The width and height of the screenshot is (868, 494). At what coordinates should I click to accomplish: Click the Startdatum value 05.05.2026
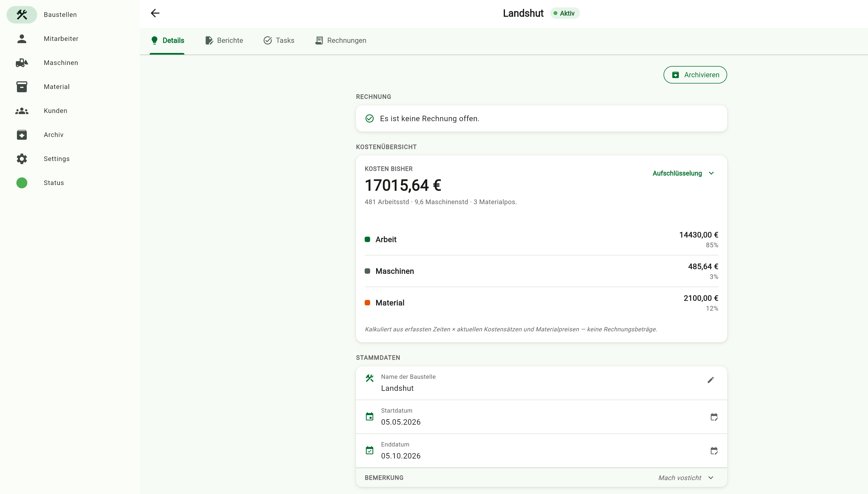(401, 422)
